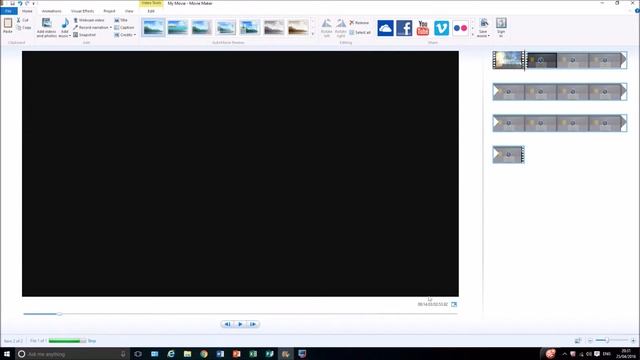Open Task View from taskbar
This screenshot has width=640, height=360.
[138, 354]
